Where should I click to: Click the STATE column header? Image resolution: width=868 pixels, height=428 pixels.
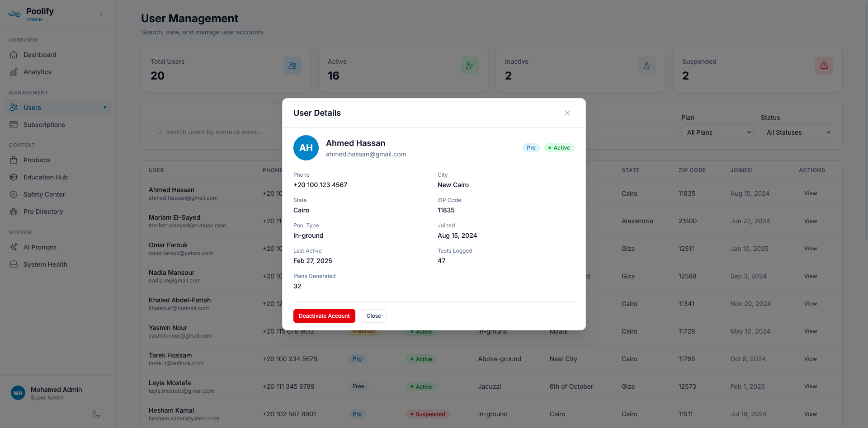pos(630,170)
